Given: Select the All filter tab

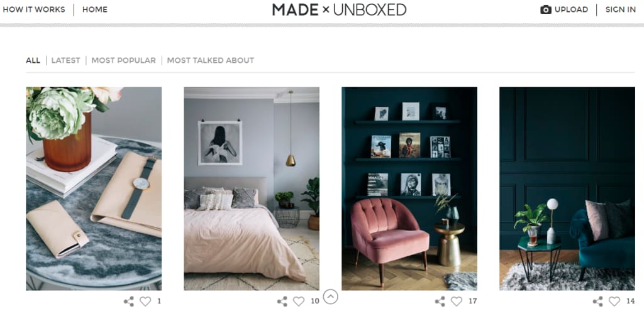Looking at the screenshot, I should point(33,60).
